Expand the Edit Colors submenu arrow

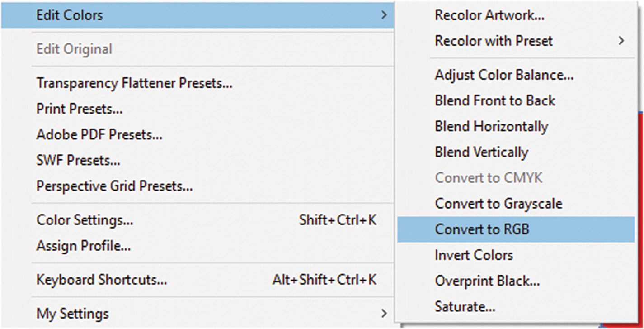coord(384,15)
